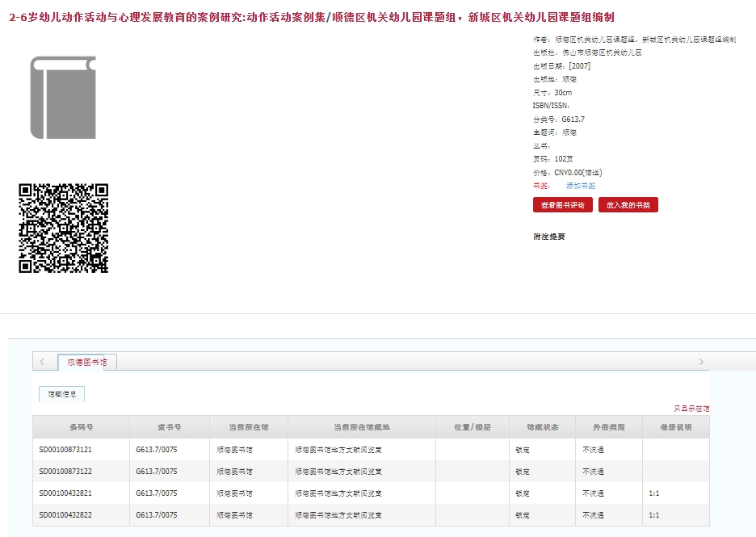Click the 当前所在馆藏地 column header
The image size is (756, 537).
pyautogui.click(x=361, y=427)
